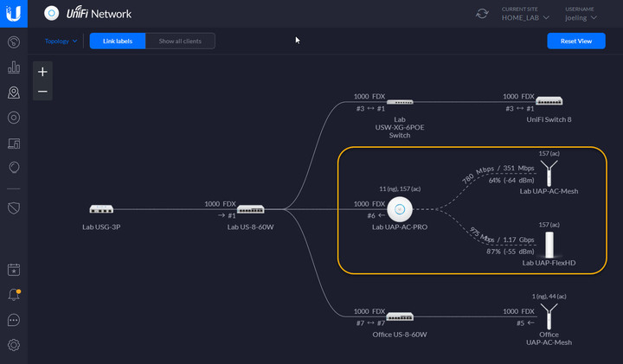623x364 pixels.
Task: Open the Insights lightbulb page
Action: pos(14,168)
